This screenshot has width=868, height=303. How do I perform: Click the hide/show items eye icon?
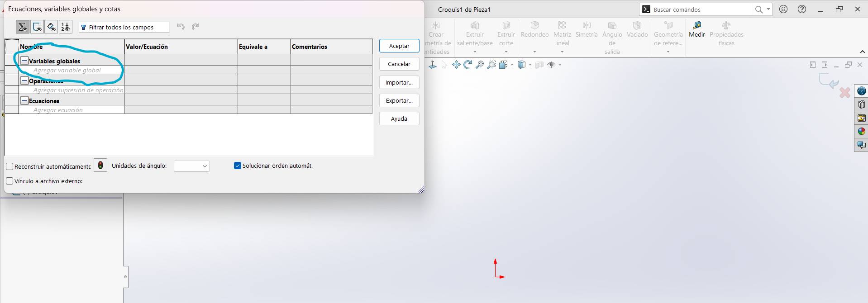tap(551, 65)
